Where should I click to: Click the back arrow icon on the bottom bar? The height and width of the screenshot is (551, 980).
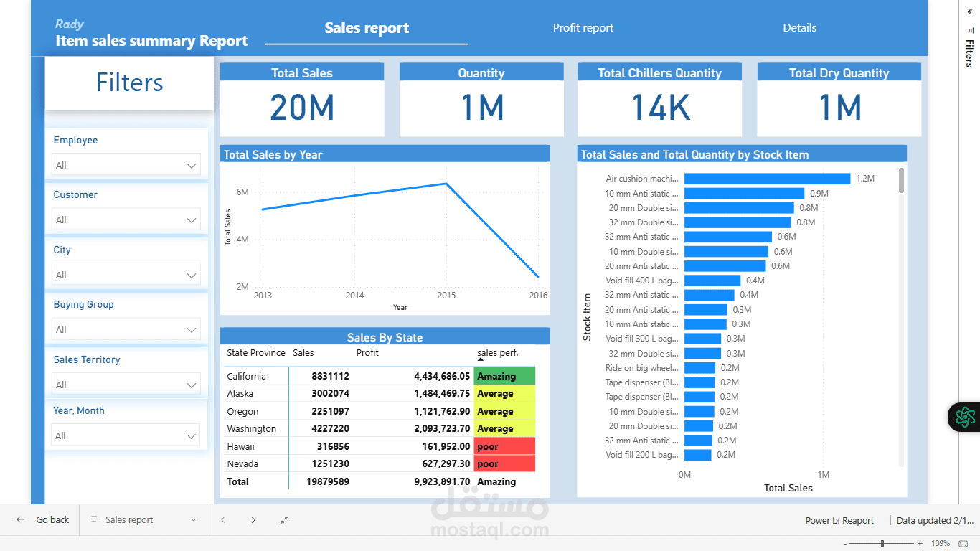20,519
